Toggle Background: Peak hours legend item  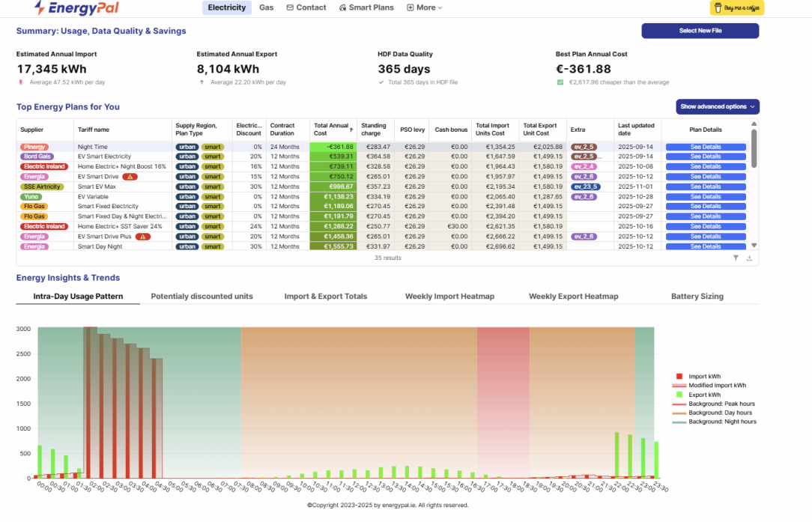click(x=714, y=404)
